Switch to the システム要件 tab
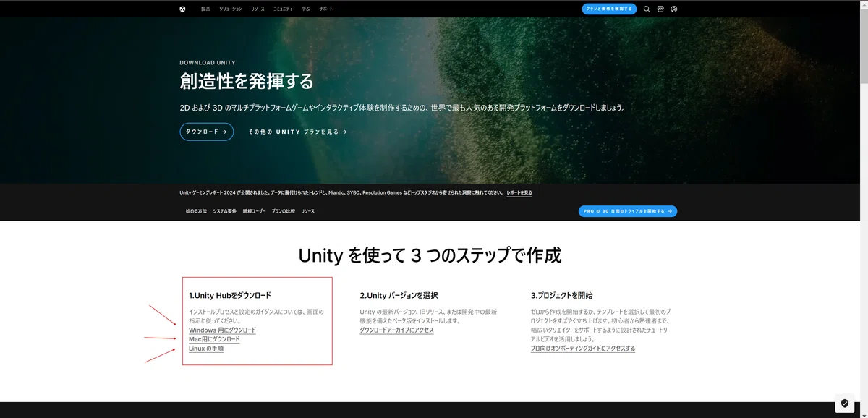868x418 pixels. pyautogui.click(x=224, y=211)
